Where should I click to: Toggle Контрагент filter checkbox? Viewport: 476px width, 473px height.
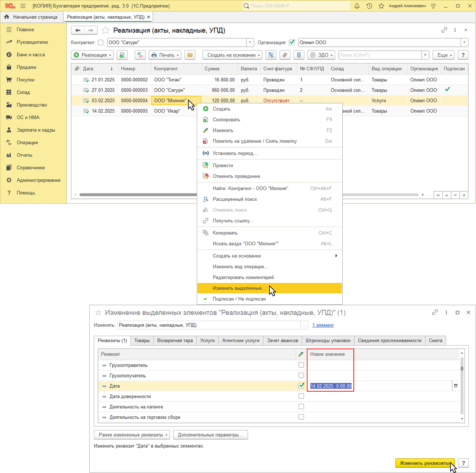pos(100,42)
